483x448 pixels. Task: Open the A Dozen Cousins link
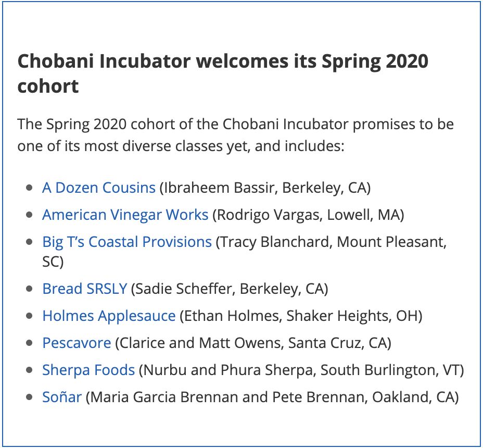pos(99,188)
